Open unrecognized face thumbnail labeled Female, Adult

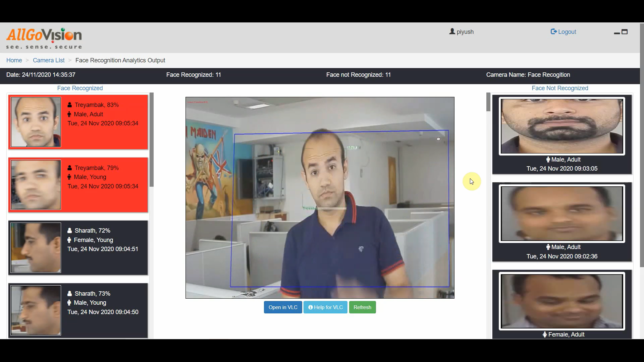[x=562, y=301]
